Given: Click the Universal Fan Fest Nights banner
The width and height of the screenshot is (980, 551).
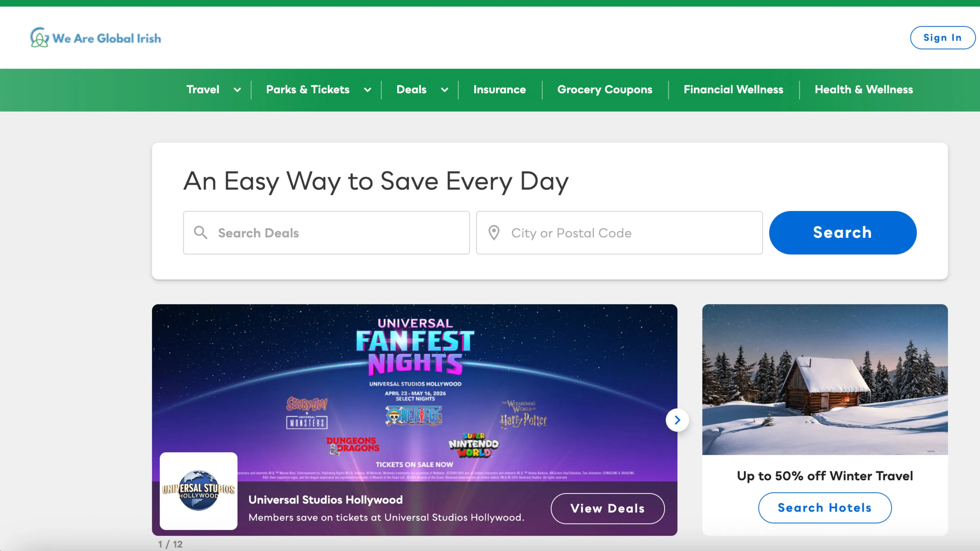Looking at the screenshot, I should tap(414, 380).
